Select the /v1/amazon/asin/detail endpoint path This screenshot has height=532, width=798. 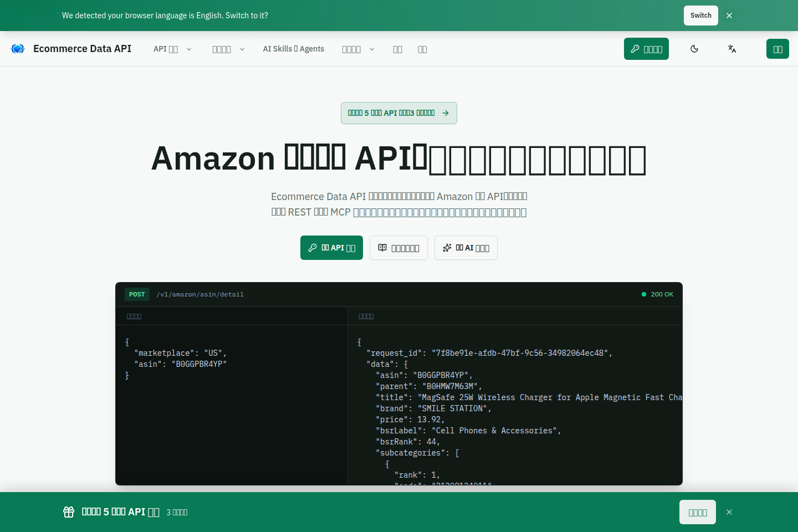(200, 294)
